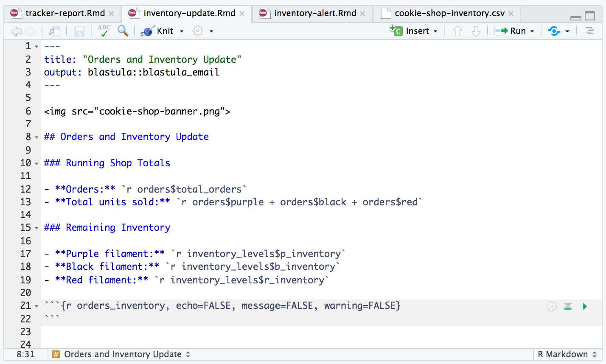This screenshot has width=606, height=364.
Task: Click heading ## Orders and Inventory Update
Action: pyautogui.click(x=126, y=137)
